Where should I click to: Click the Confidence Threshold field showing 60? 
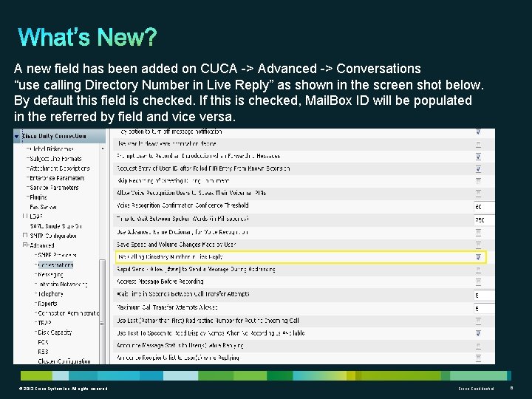pyautogui.click(x=484, y=207)
